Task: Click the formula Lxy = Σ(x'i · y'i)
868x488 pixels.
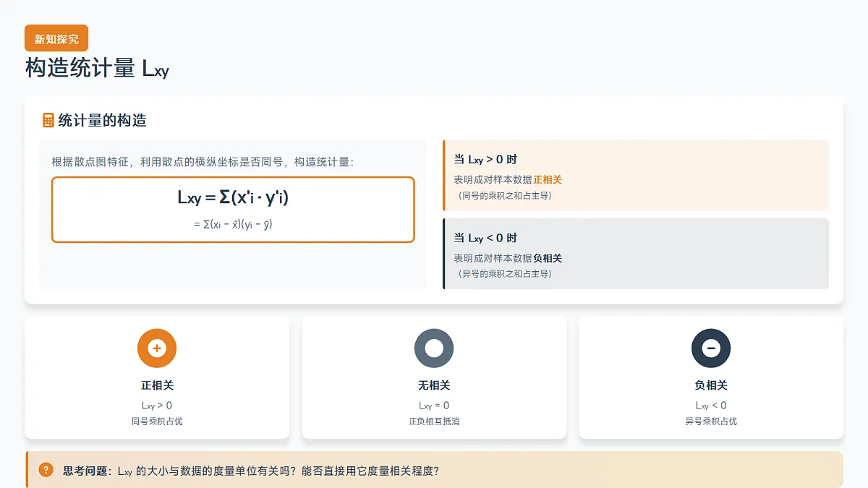Action: [x=233, y=197]
